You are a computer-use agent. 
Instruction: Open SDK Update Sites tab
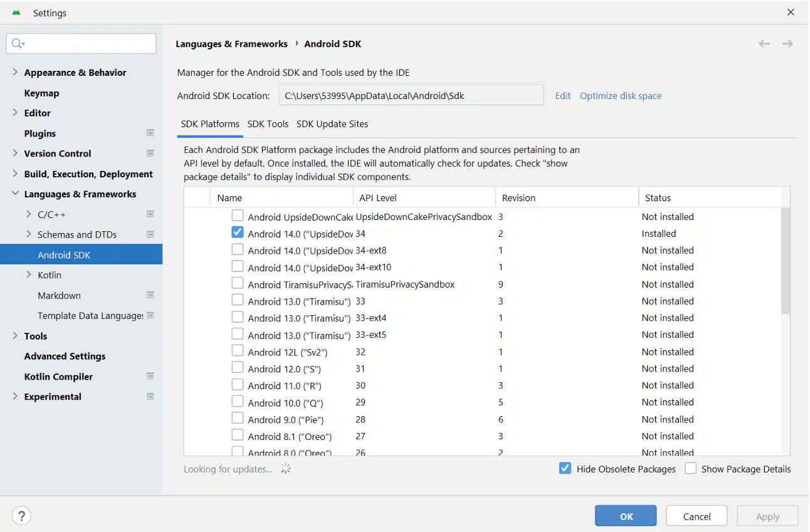pos(332,124)
